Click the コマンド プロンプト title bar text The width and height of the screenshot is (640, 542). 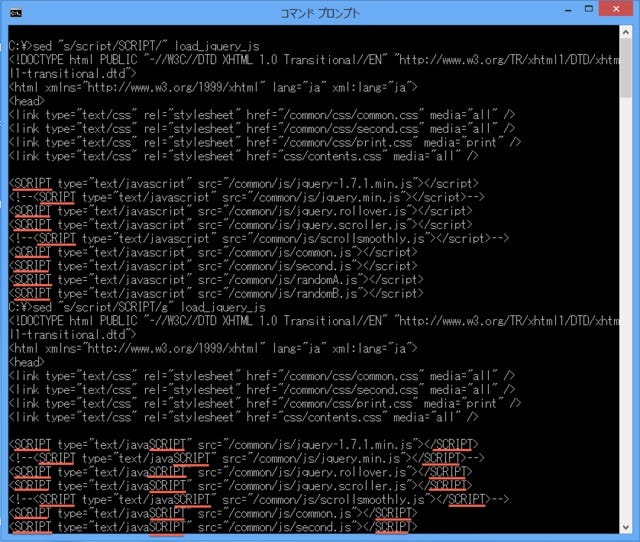(320, 14)
